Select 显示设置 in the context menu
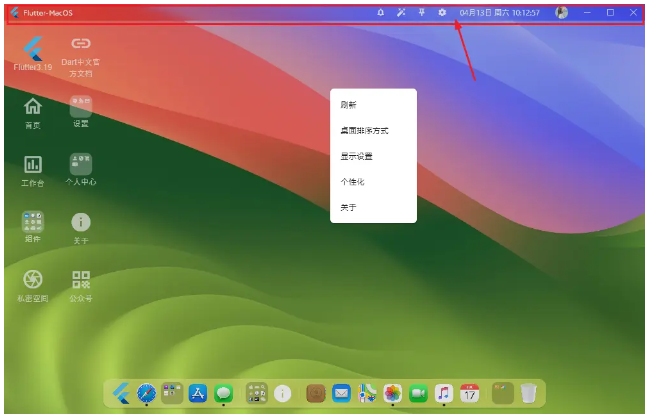Viewport: 649px width, 418px height. pyautogui.click(x=373, y=156)
